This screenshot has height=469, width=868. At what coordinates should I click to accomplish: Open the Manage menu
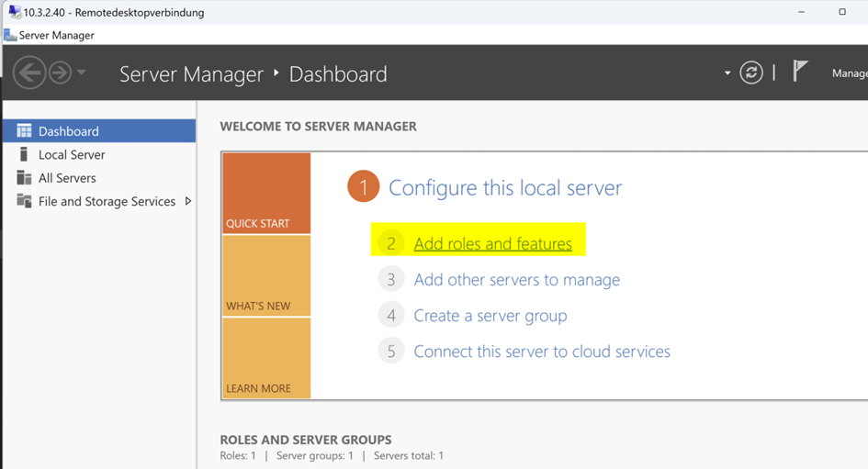tap(850, 73)
